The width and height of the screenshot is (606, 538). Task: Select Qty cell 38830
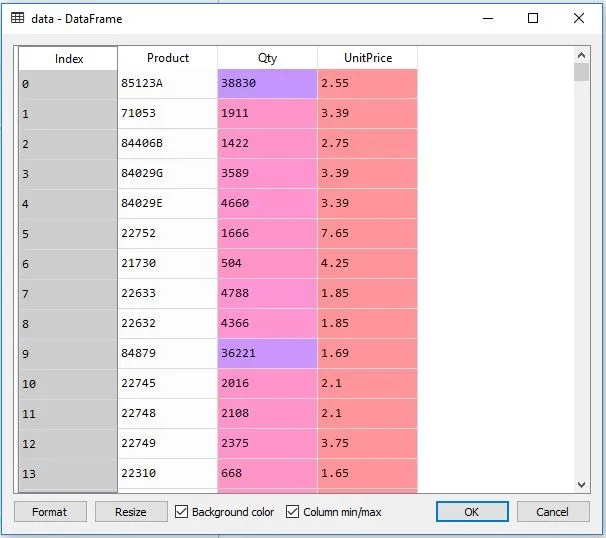[267, 83]
